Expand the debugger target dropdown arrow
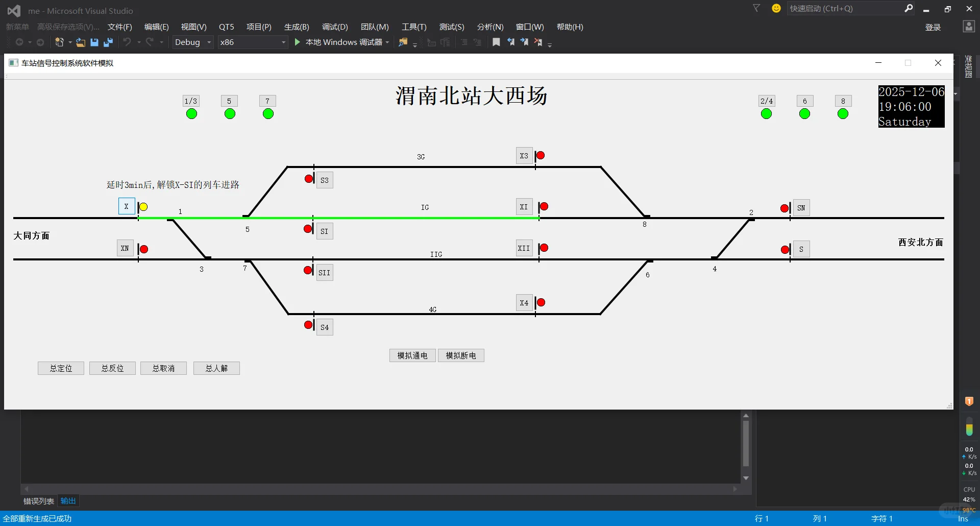Image resolution: width=980 pixels, height=526 pixels. click(387, 42)
